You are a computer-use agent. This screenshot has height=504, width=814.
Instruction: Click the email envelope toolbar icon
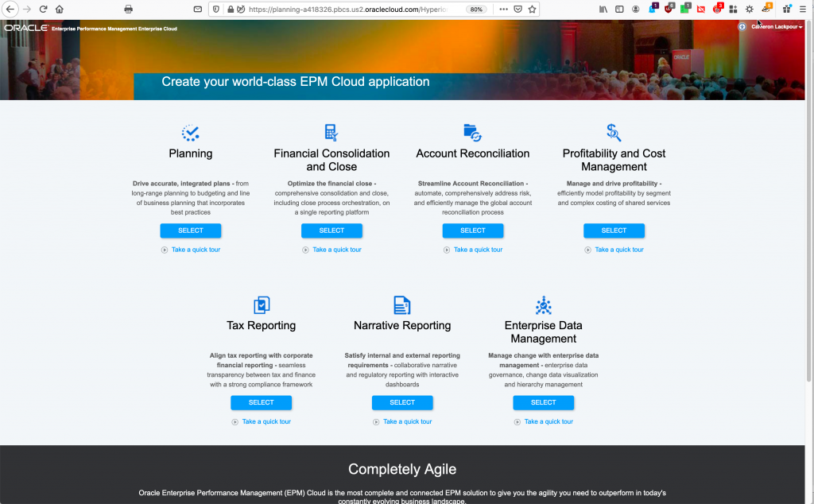[197, 10]
